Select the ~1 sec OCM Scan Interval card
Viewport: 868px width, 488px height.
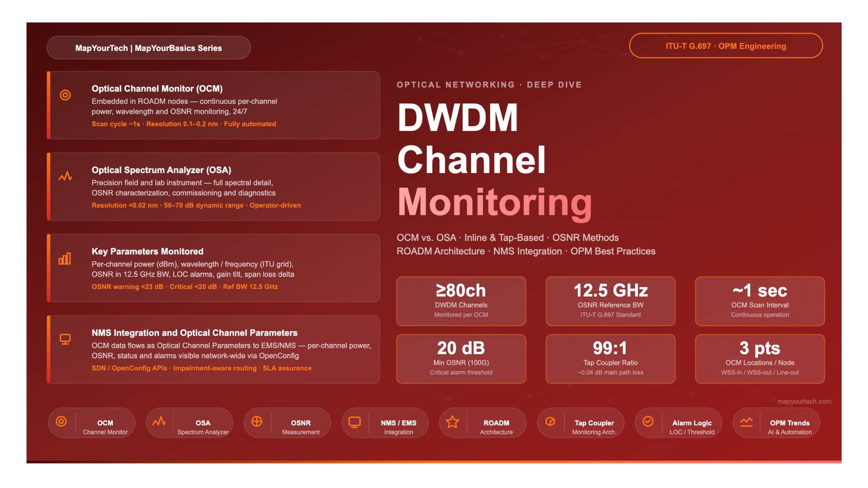(x=759, y=301)
